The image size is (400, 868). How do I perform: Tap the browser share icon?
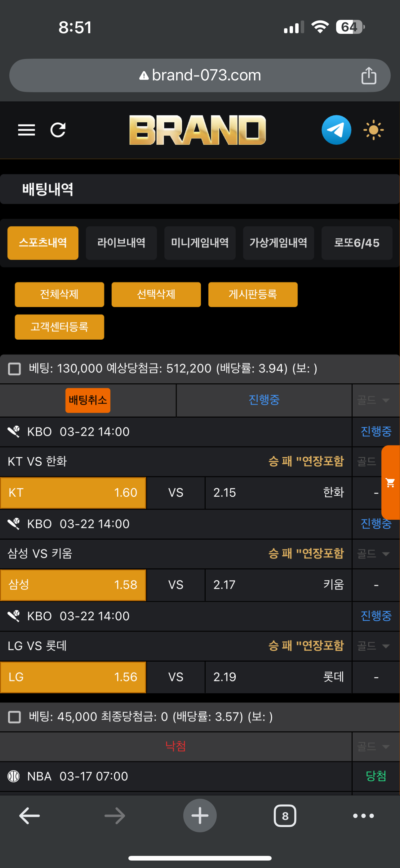tap(368, 75)
